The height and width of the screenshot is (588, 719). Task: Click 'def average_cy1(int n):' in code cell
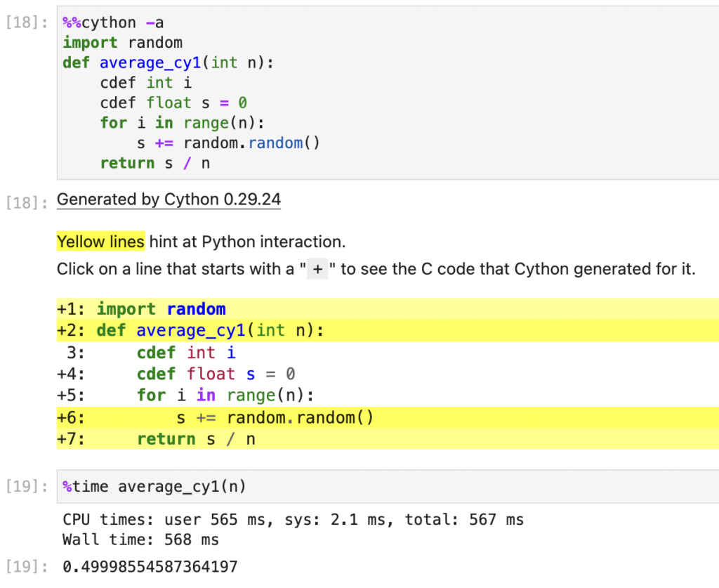[x=169, y=63]
